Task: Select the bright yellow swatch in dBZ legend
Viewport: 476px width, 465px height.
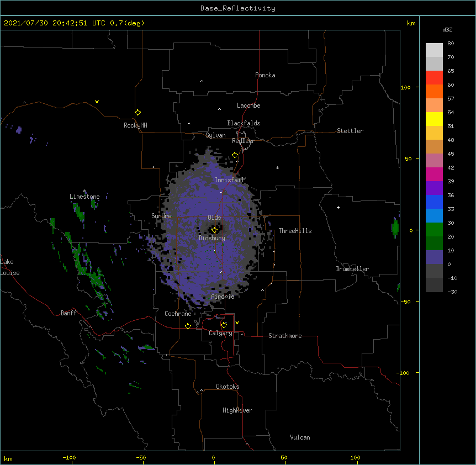Action: tap(434, 119)
